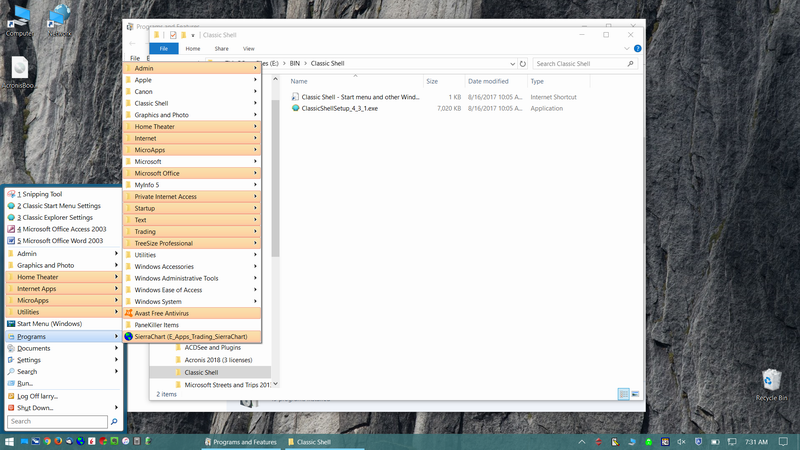The image size is (800, 450).
Task: Switch to Programs and Features taskbar button
Action: tap(241, 442)
